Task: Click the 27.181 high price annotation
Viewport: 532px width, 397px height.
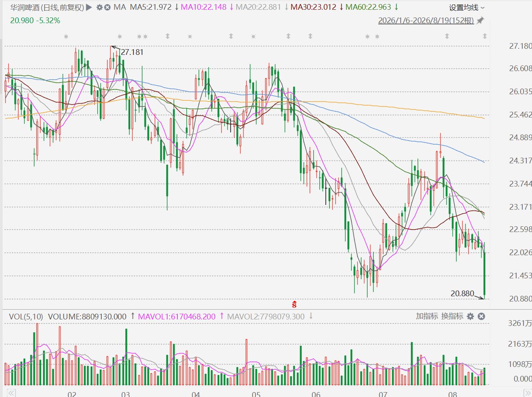Action: pos(132,52)
